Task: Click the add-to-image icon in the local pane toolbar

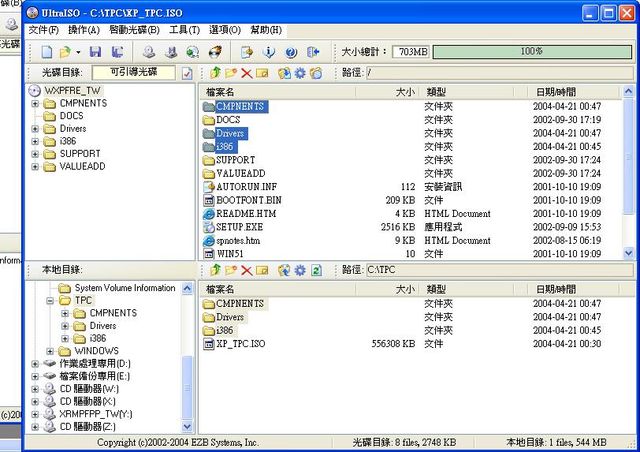Action: pos(284,270)
